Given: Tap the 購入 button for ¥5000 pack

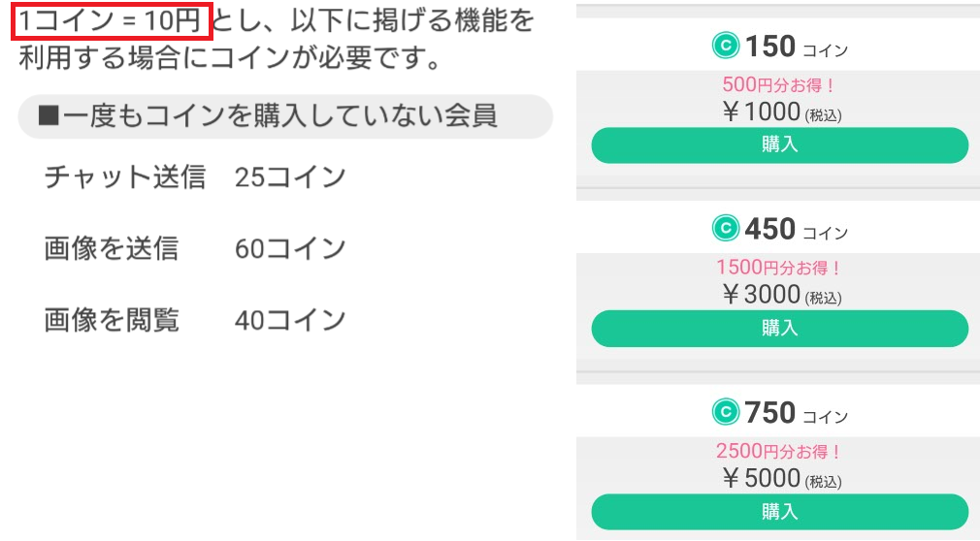Looking at the screenshot, I should [779, 511].
